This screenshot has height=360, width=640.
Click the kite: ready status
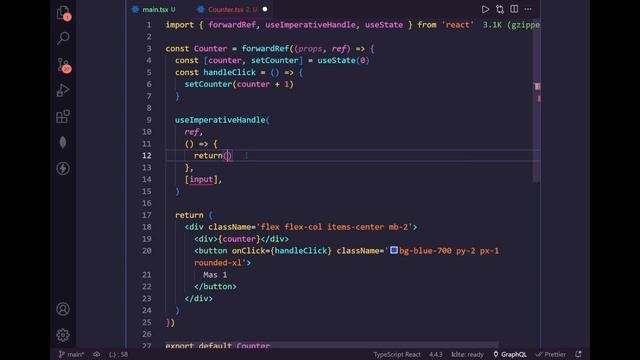pyautogui.click(x=467, y=354)
